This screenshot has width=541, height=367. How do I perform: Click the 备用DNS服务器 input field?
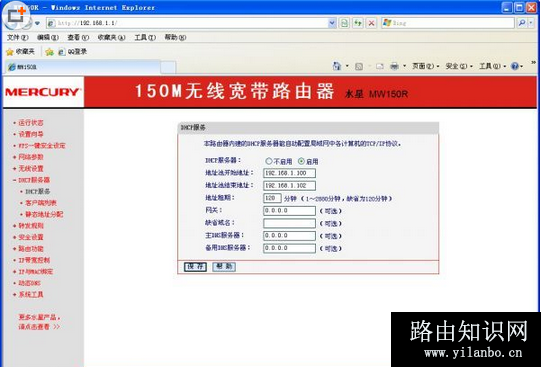pos(289,248)
